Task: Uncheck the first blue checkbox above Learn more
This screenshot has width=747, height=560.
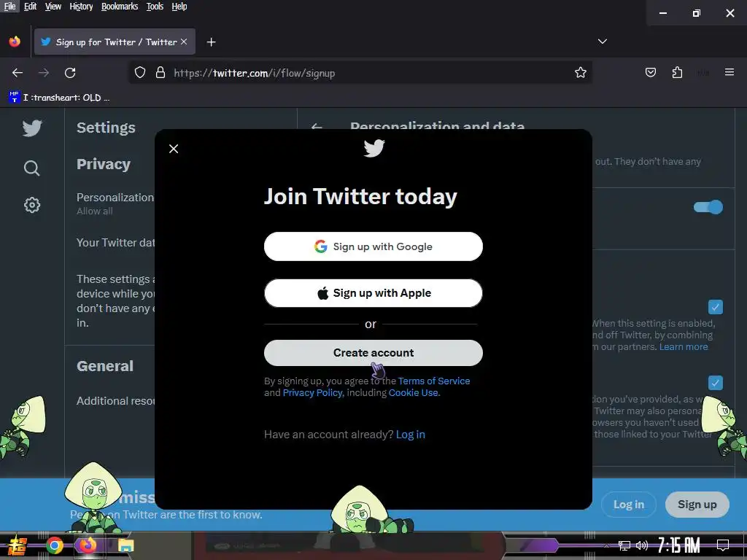Action: 715,307
